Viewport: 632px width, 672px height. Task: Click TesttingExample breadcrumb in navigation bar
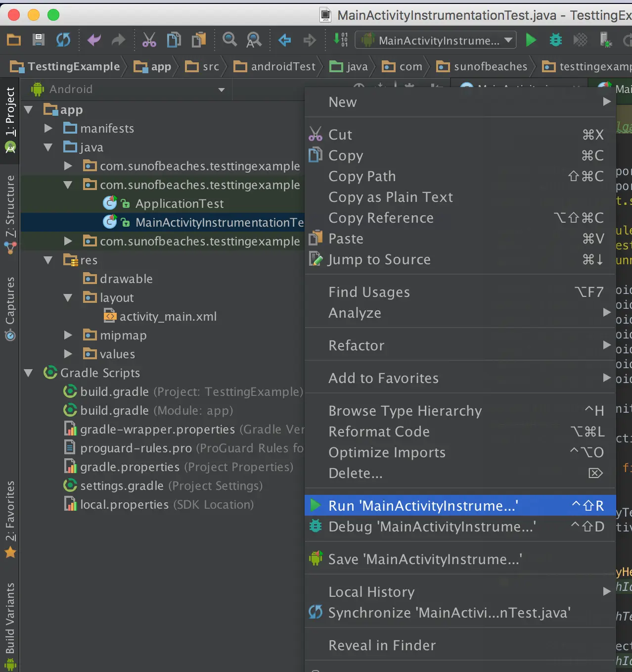[x=65, y=66]
